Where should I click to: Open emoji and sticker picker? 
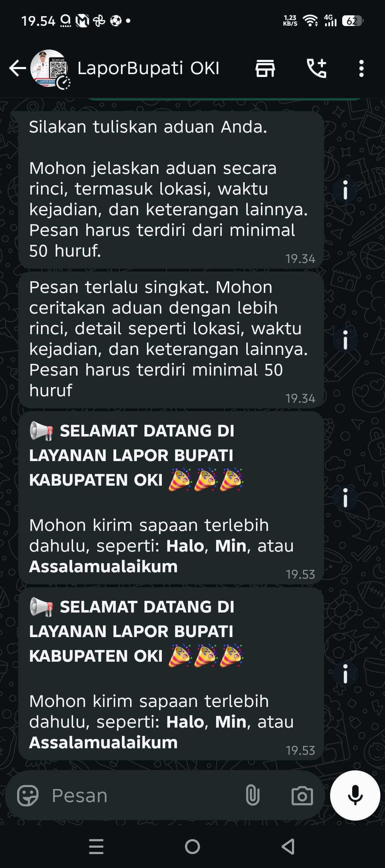[x=28, y=795]
